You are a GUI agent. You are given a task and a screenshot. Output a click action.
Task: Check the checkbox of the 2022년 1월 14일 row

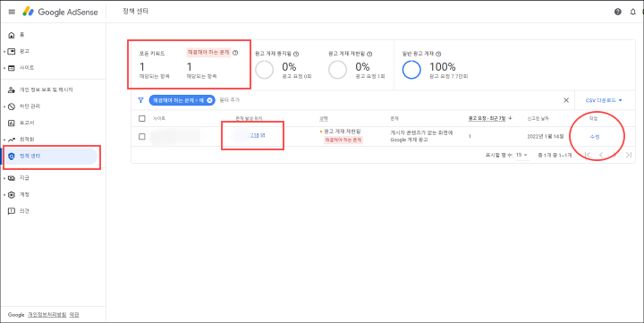click(142, 136)
